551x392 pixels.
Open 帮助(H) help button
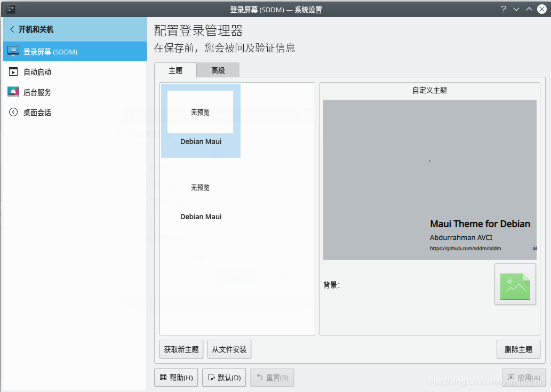176,377
